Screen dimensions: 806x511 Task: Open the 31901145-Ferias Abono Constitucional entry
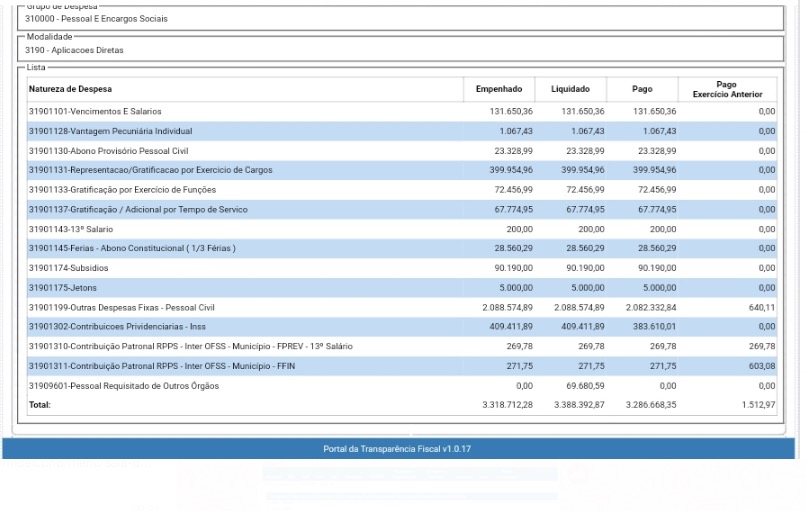tap(132, 249)
